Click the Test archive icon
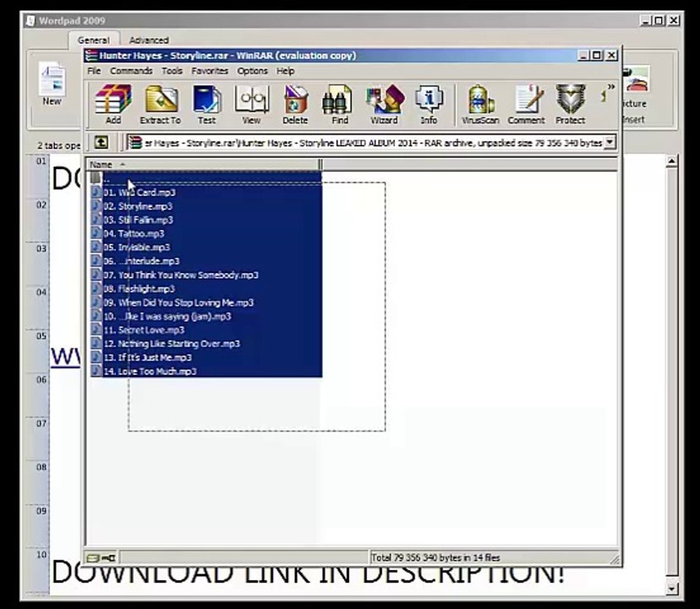Viewport: 700px width, 609px height. pos(206,99)
